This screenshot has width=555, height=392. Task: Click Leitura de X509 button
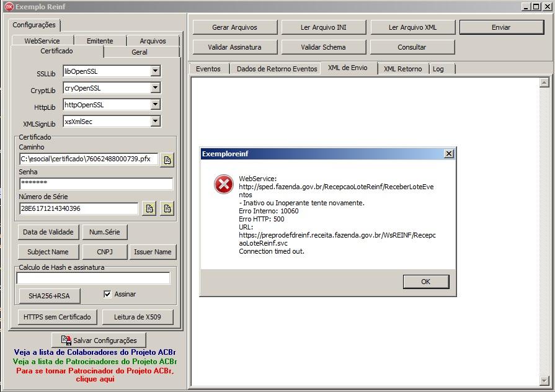[x=137, y=317]
